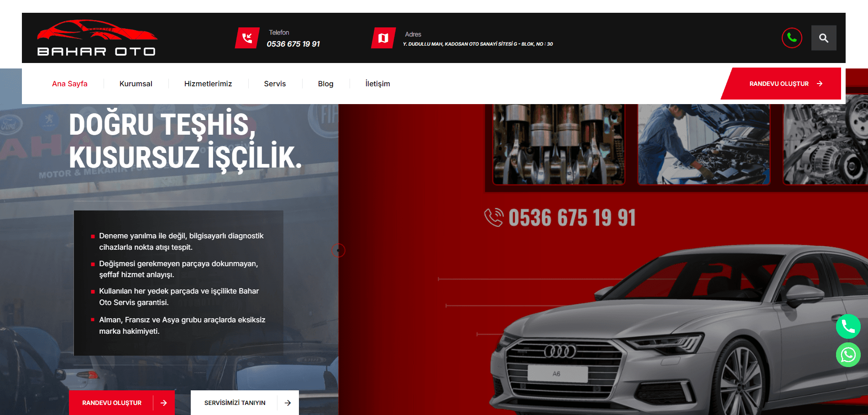Viewport: 868px width, 415px height.
Task: Click the text about Alman, Fransız ve Asya
Action: (182, 326)
